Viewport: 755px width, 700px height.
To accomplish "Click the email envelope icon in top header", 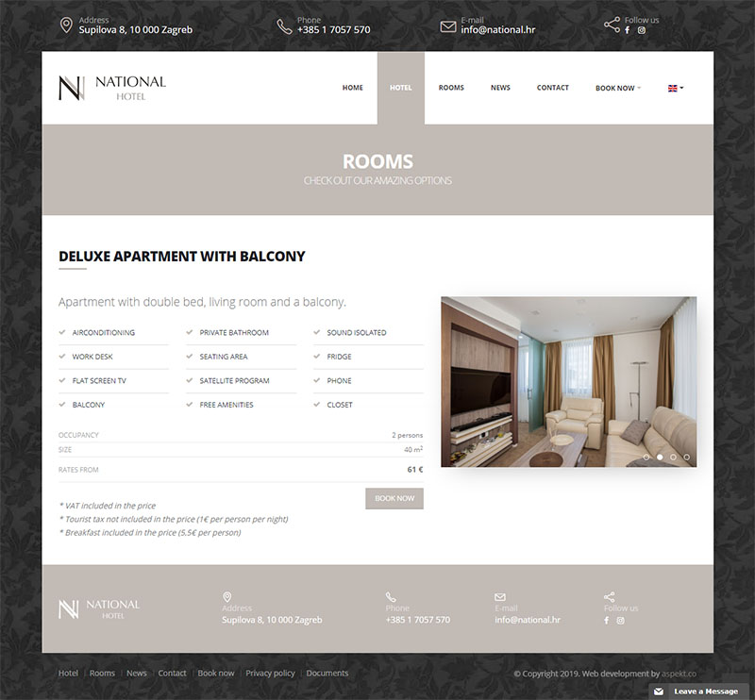I will coord(448,26).
